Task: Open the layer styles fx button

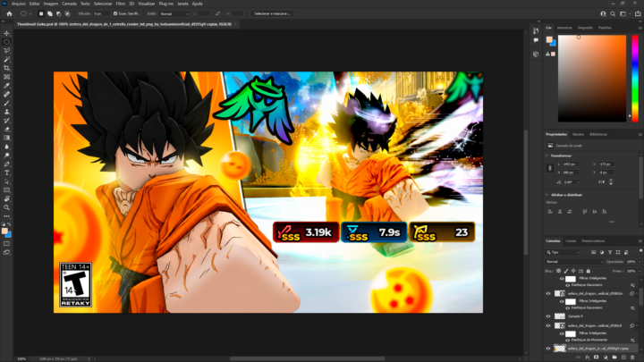Action: (588, 358)
